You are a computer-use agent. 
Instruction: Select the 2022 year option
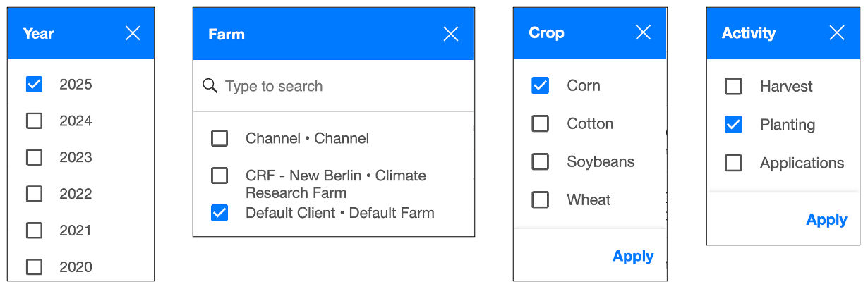tap(34, 194)
